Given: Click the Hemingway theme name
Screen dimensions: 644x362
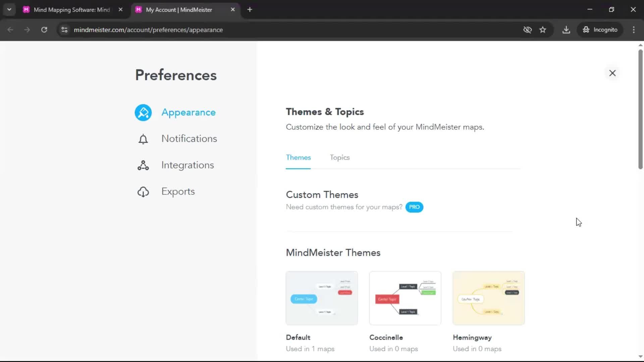Looking at the screenshot, I should pos(472,338).
